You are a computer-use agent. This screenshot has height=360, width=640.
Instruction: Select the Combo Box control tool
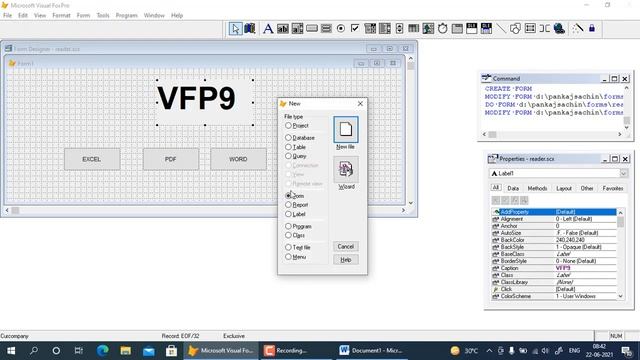pos(370,29)
